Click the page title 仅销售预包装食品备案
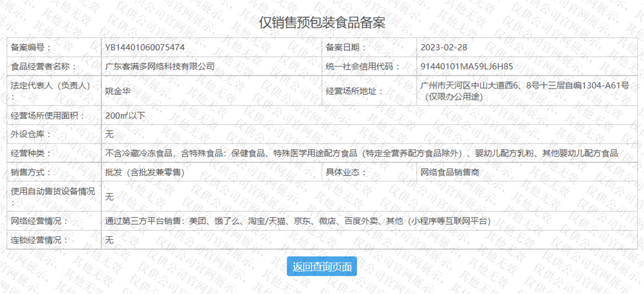Image resolution: width=644 pixels, height=294 pixels. 322,22
